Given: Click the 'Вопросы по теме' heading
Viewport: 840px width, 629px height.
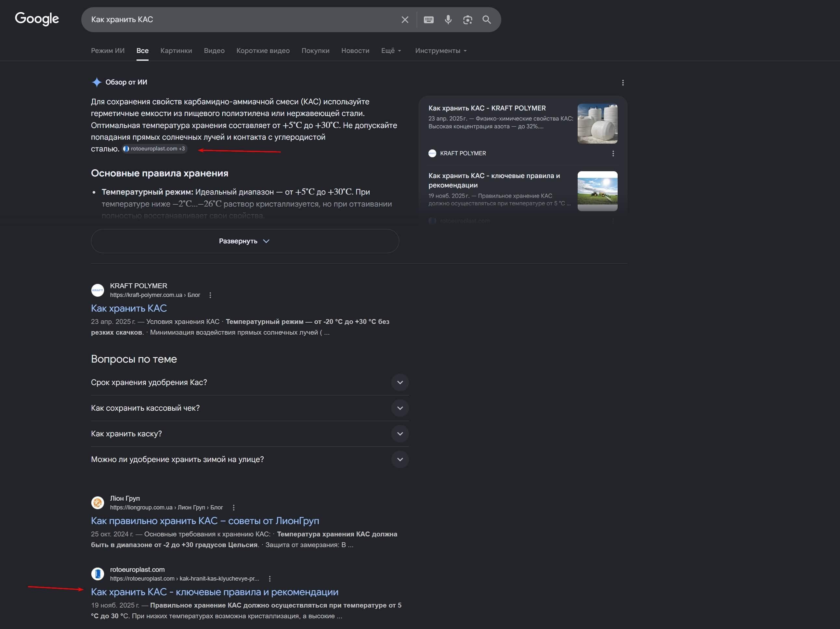Looking at the screenshot, I should click(134, 359).
